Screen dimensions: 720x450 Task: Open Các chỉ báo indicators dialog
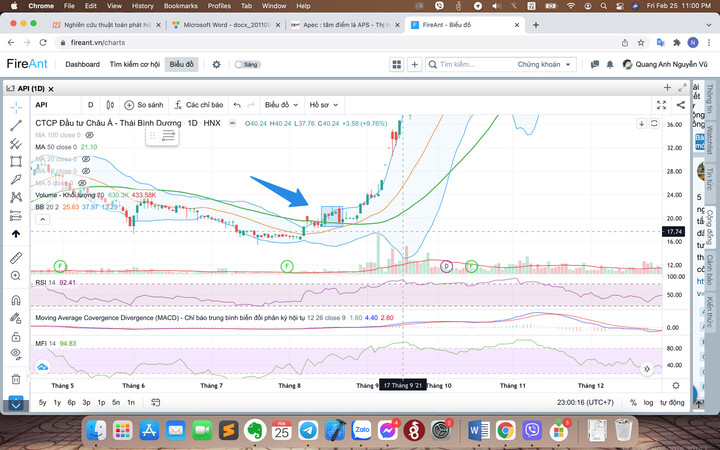coord(199,105)
